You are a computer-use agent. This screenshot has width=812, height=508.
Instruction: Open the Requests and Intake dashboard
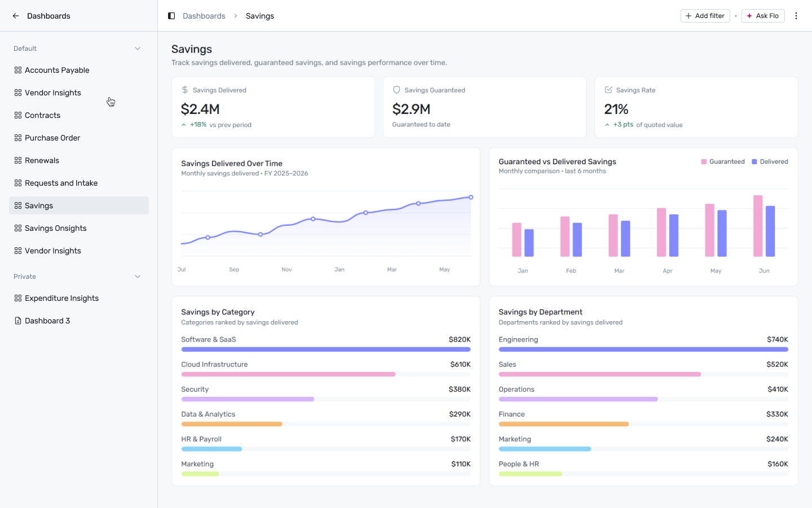click(x=79, y=183)
